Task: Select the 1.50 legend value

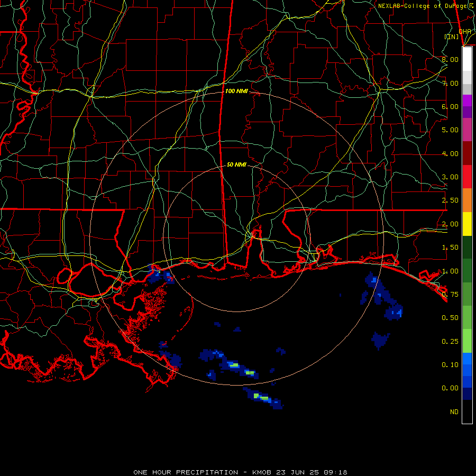Action: tap(450, 248)
